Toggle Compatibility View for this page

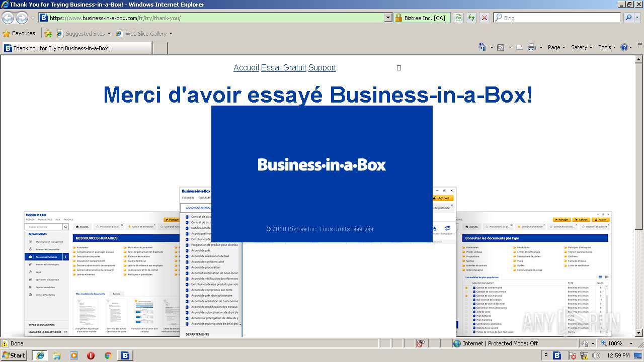coord(458,18)
